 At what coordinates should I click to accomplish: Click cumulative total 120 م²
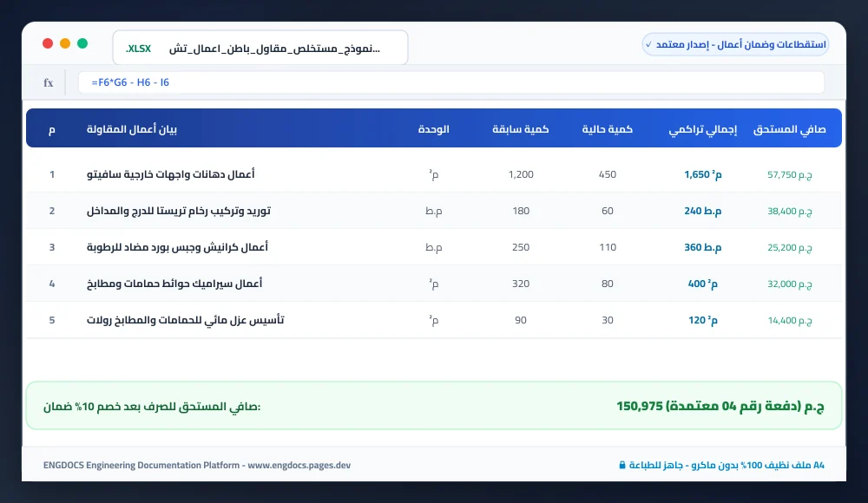click(x=703, y=320)
